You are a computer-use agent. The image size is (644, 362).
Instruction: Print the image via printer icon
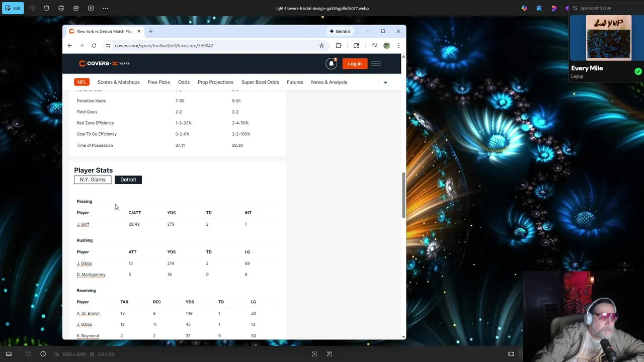tap(61, 8)
